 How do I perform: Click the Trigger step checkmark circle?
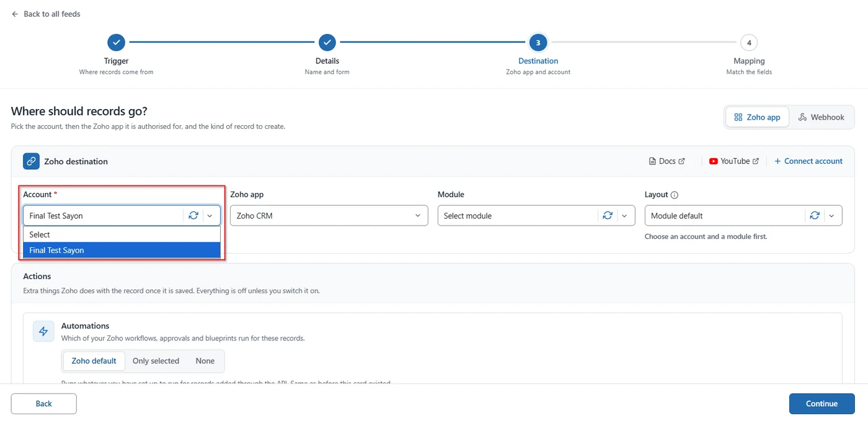point(116,42)
